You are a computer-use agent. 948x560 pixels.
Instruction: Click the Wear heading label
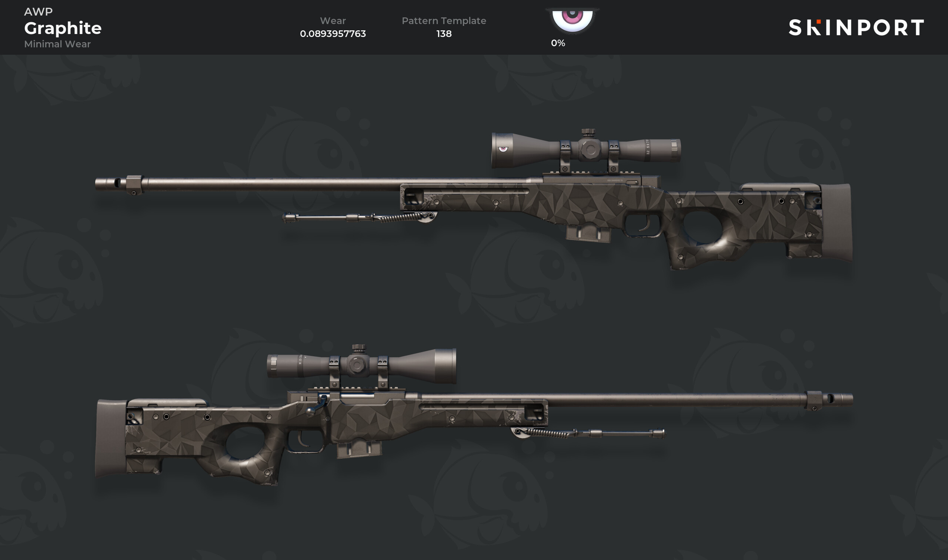coord(333,21)
